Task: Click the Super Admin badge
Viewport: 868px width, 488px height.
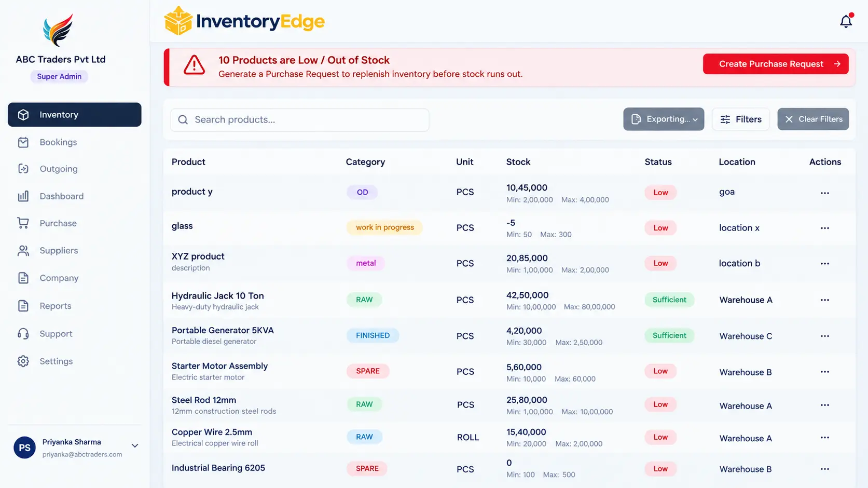Action: (59, 76)
